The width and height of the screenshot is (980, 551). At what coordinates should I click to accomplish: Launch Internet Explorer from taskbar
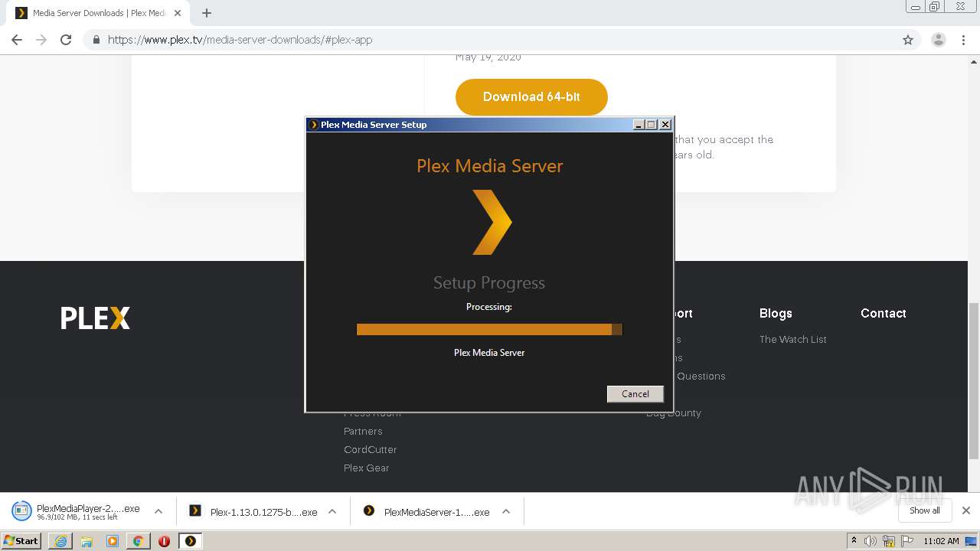click(x=60, y=541)
